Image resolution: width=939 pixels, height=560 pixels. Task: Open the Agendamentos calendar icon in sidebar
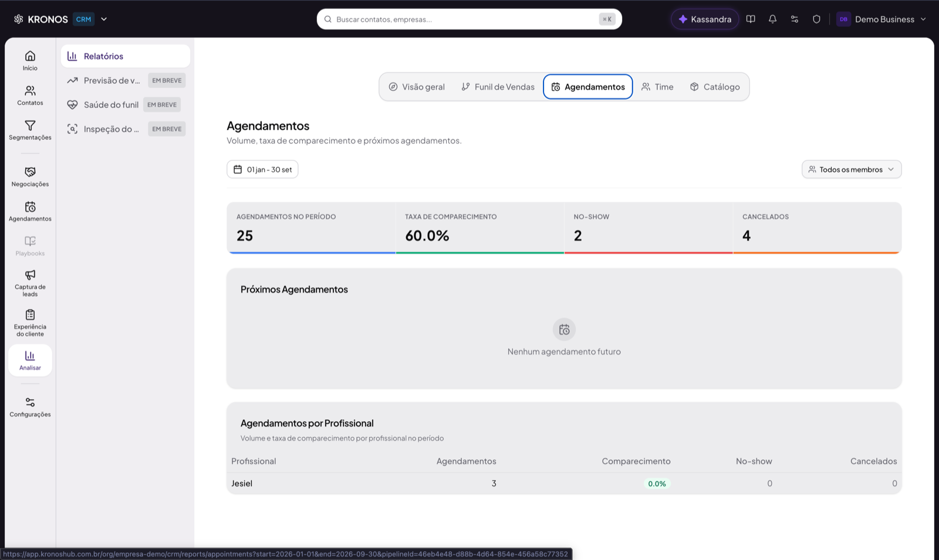click(x=30, y=206)
